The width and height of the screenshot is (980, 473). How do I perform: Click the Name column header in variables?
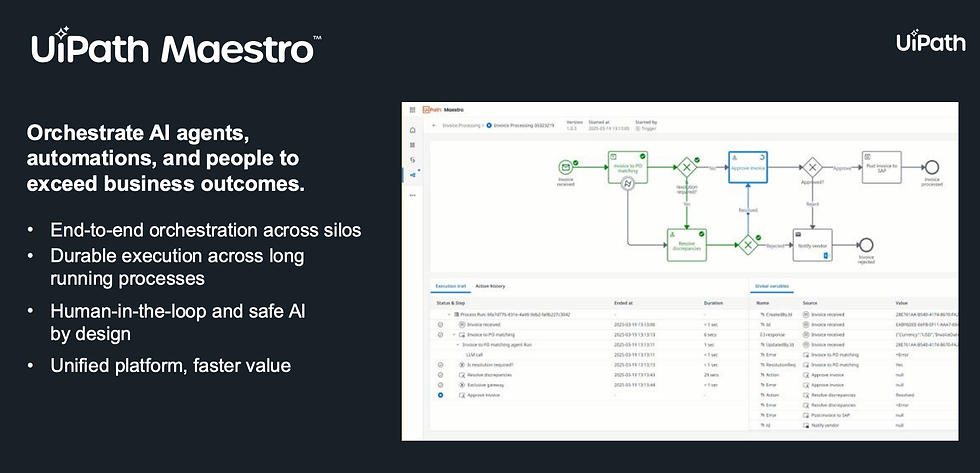tap(761, 303)
